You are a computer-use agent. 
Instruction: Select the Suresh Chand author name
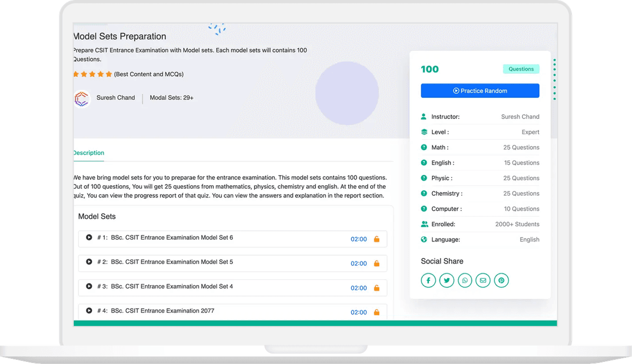pos(115,98)
